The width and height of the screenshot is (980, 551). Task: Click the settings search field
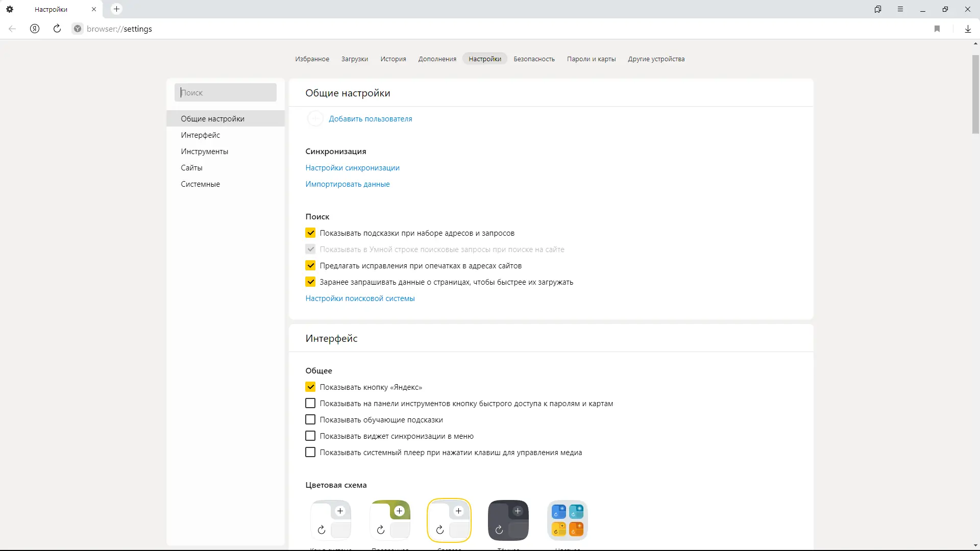(226, 93)
